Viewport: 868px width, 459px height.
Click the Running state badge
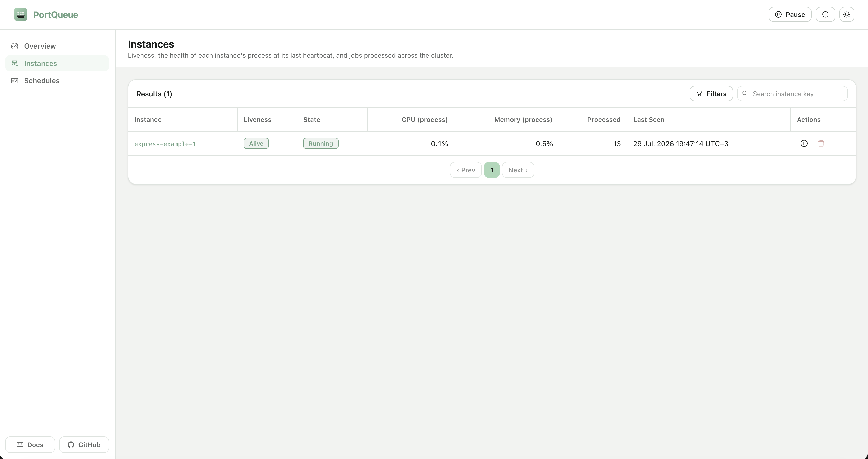click(321, 144)
